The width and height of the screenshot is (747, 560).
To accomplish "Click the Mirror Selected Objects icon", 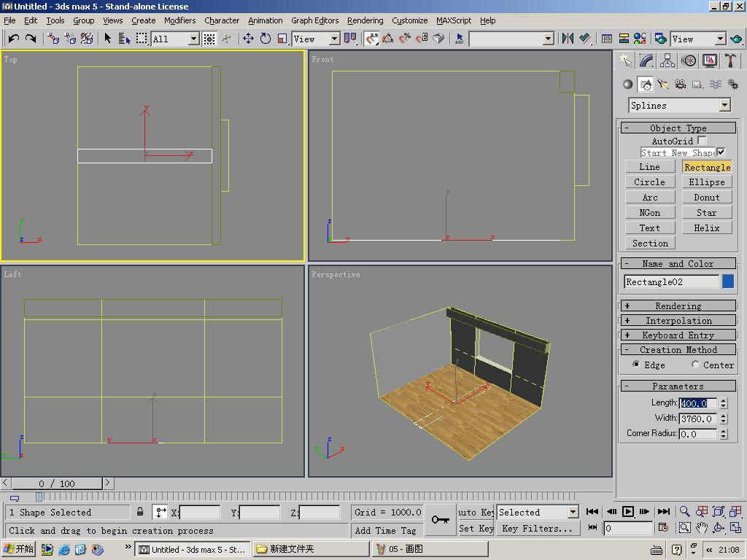I will (x=568, y=39).
